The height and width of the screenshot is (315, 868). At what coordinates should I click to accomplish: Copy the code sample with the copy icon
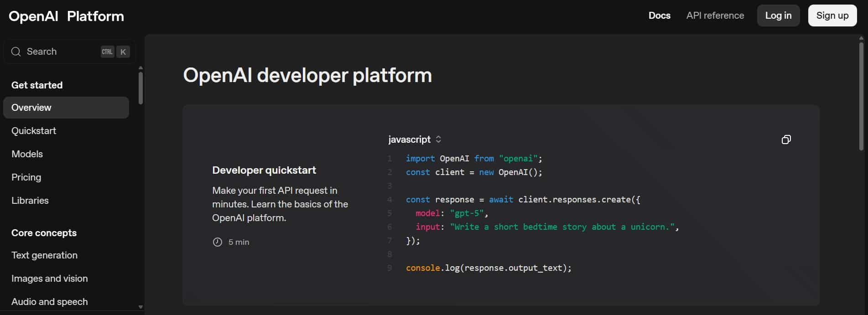tap(786, 139)
